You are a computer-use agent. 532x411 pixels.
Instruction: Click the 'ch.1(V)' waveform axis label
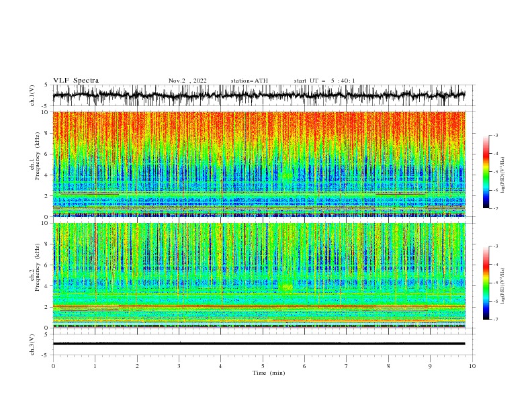coord(32,95)
